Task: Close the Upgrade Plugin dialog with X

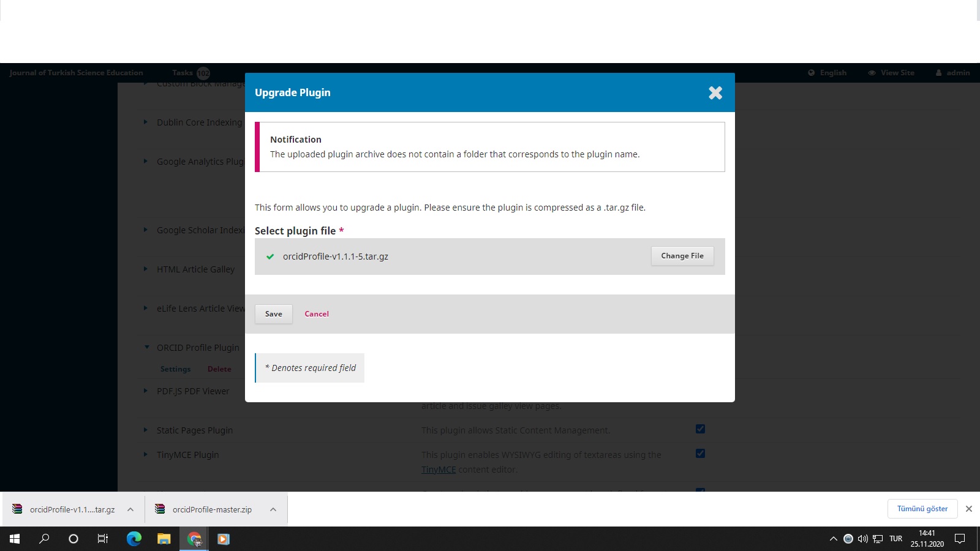Action: 715,92
